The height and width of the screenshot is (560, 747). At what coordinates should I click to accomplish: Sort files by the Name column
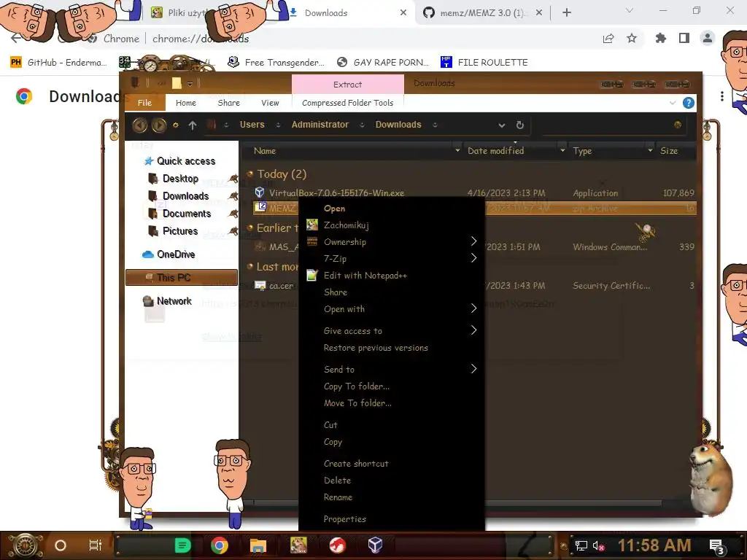pos(265,151)
